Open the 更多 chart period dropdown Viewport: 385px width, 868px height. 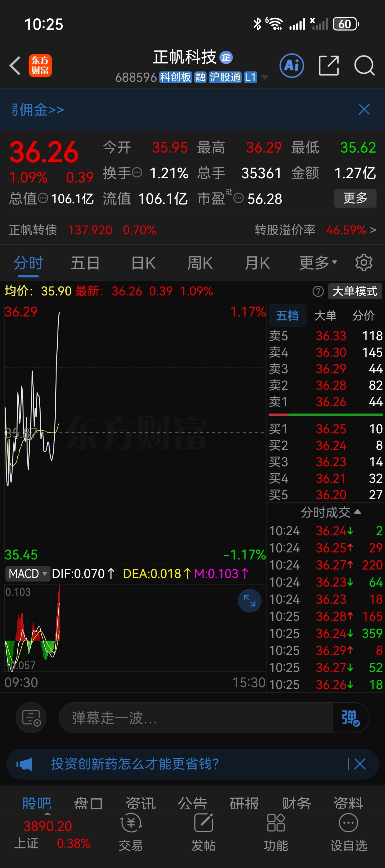tap(318, 262)
